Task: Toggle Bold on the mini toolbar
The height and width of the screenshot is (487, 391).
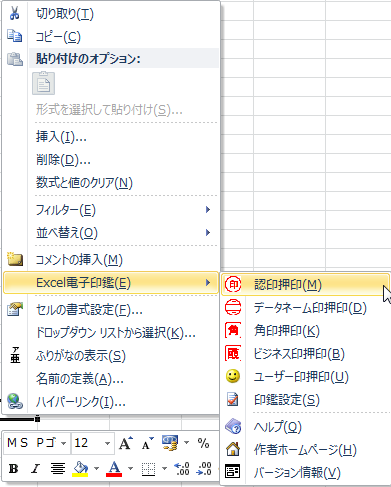Action: tap(13, 469)
